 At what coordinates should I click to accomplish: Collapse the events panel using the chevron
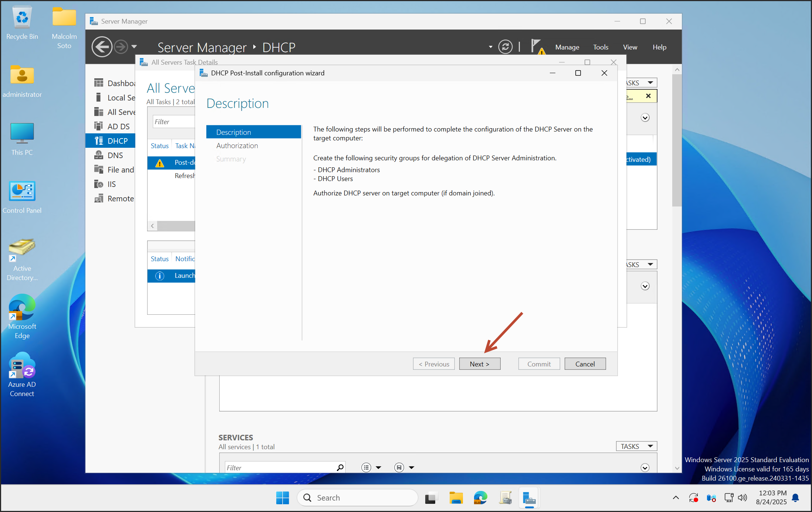pyautogui.click(x=645, y=286)
